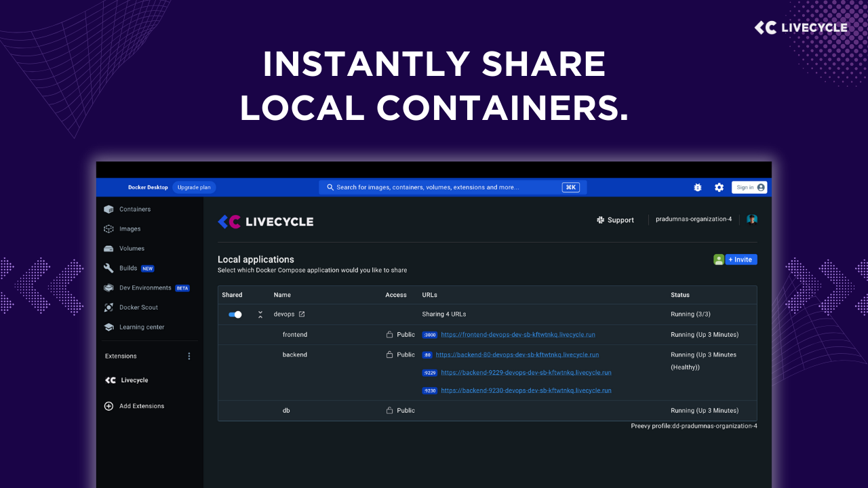Open the Docker settings gear icon
Image resolution: width=868 pixels, height=488 pixels.
[x=719, y=188]
